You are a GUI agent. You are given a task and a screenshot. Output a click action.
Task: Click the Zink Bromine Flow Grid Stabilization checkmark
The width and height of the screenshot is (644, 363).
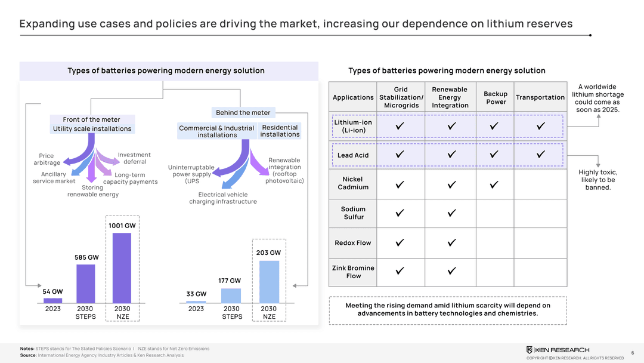(x=400, y=272)
